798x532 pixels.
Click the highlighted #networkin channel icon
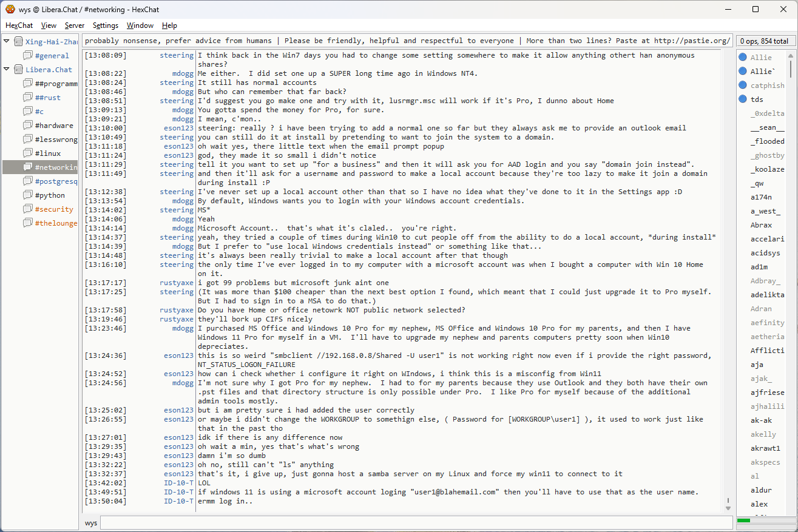click(28, 167)
